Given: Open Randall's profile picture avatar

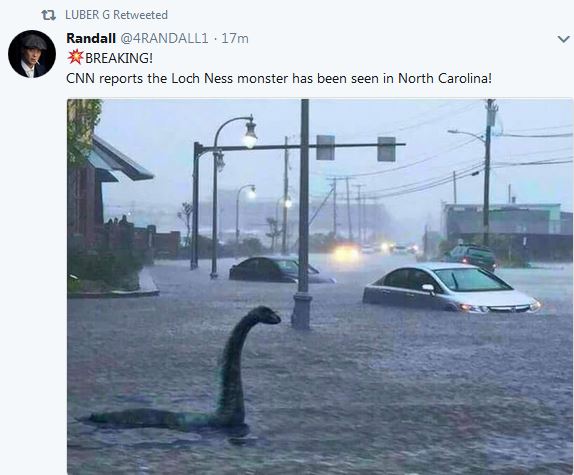Looking at the screenshot, I should pos(32,54).
